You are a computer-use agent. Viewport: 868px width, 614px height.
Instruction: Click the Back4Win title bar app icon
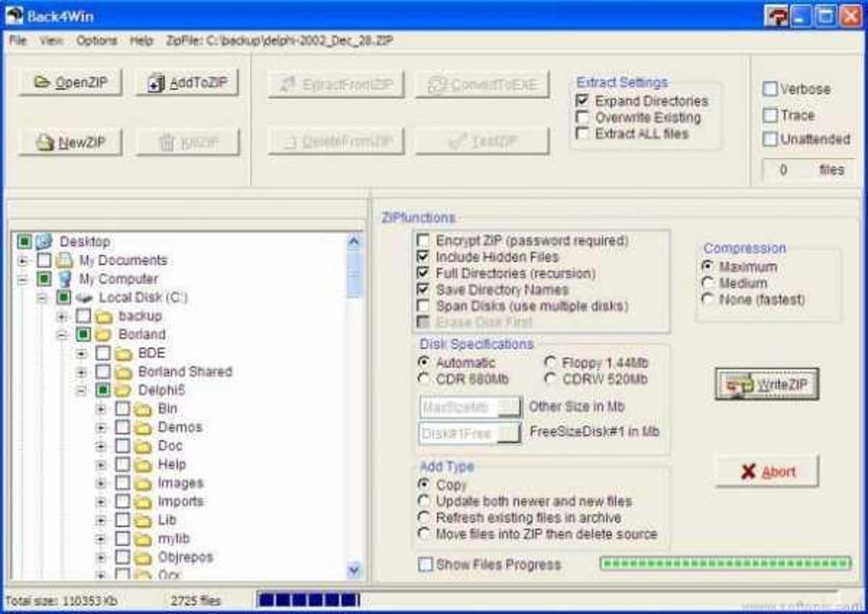pyautogui.click(x=14, y=15)
